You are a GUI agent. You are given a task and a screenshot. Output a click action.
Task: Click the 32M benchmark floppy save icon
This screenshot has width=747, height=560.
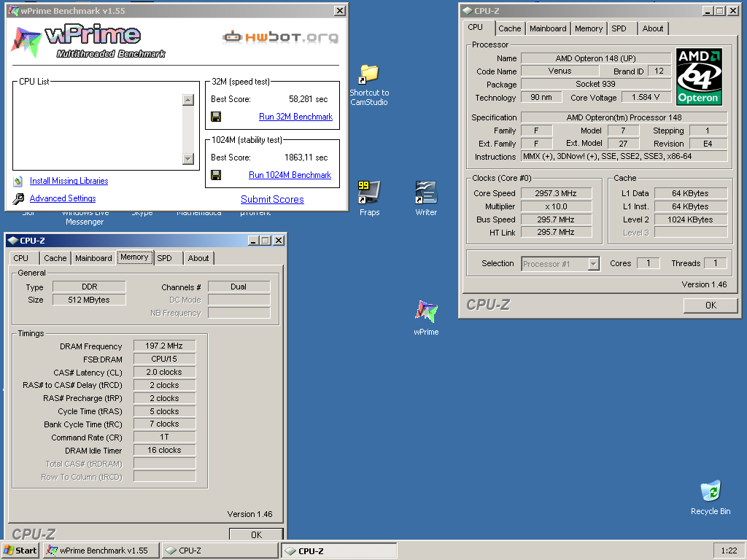[x=216, y=117]
